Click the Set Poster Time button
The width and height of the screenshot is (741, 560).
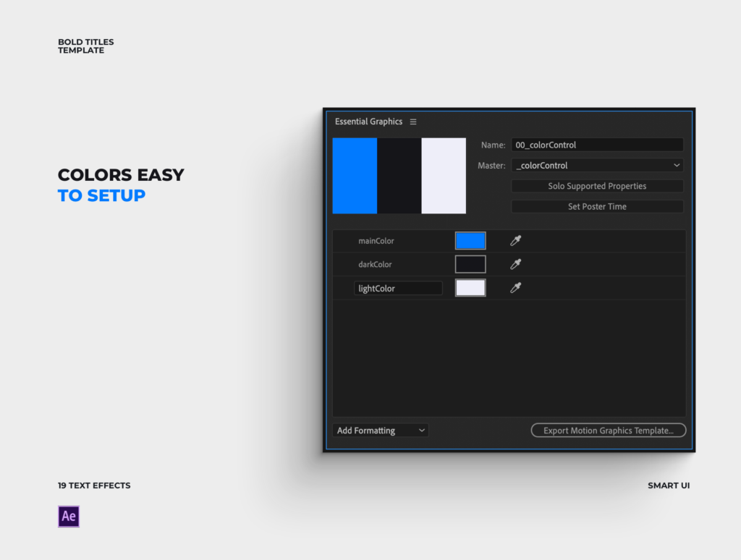(x=597, y=207)
